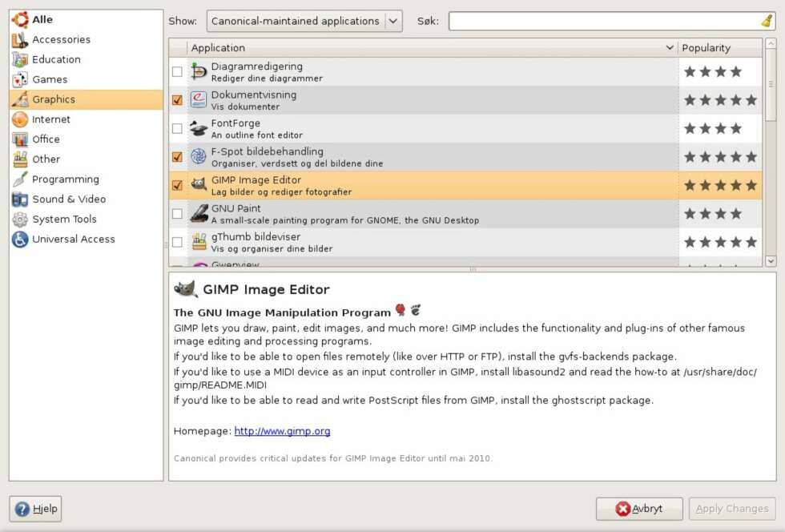Click the Apply Changes button
This screenshot has height=532, width=785.
point(732,509)
